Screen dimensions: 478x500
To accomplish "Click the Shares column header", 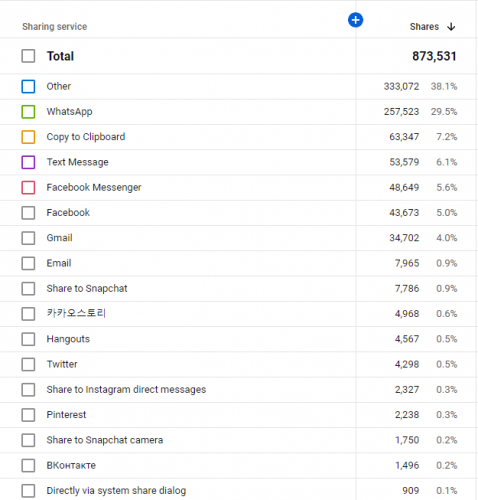I will click(x=424, y=27).
